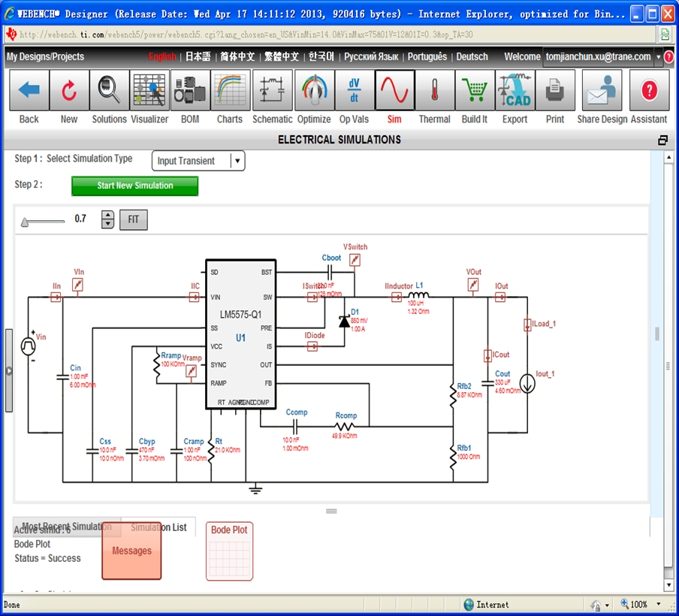This screenshot has width=679, height=616.
Task: Open the BOM parts list
Action: 191,91
